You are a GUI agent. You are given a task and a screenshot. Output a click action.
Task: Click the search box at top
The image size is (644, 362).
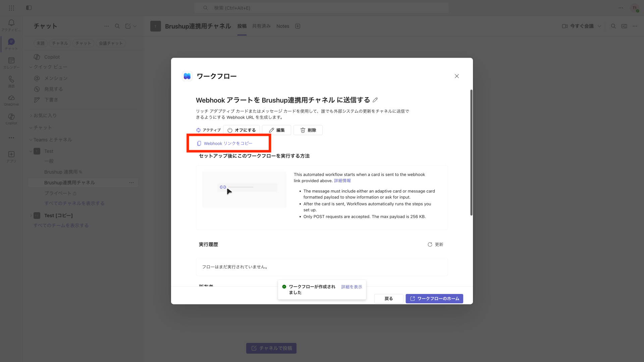(321, 8)
